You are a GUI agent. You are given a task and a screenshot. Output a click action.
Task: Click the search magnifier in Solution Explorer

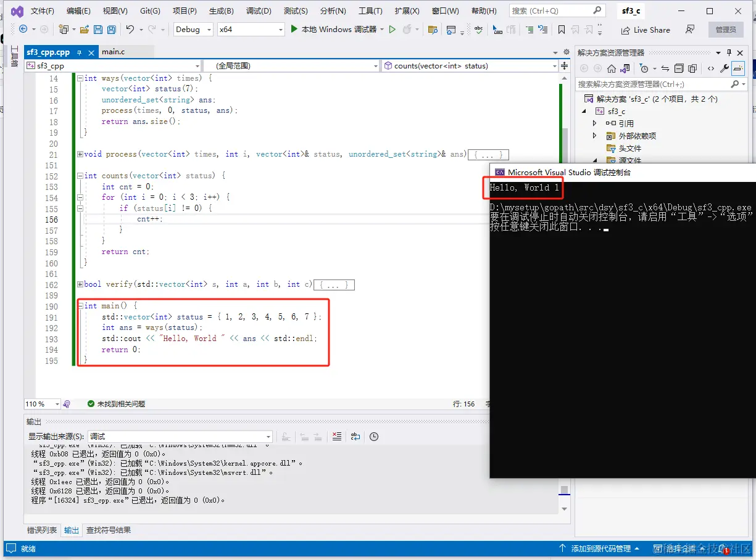point(734,84)
